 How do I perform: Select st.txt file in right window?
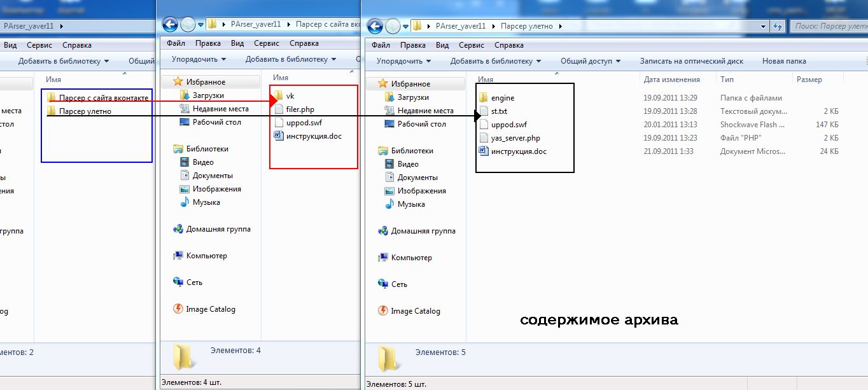pyautogui.click(x=493, y=111)
